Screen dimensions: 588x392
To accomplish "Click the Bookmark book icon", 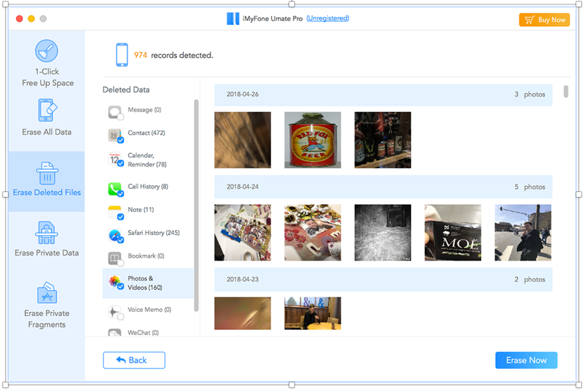I will click(115, 258).
